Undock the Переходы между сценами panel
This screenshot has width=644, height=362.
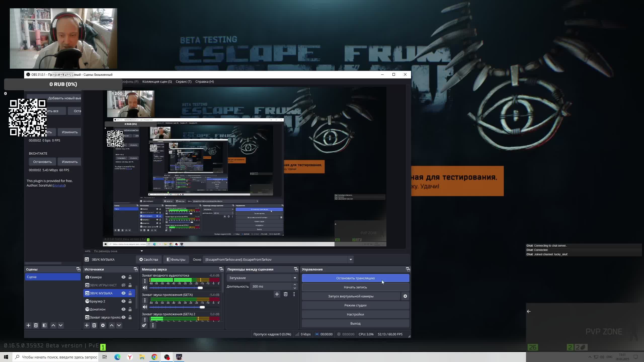[296, 269]
